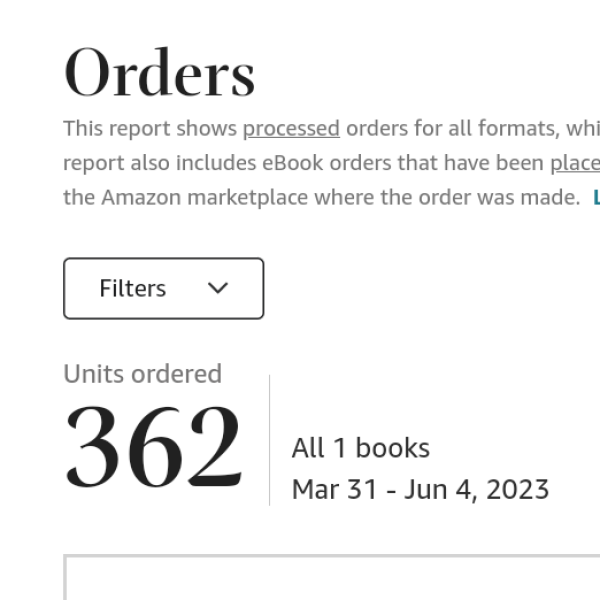
Task: Click the teal link after "was made."
Action: 596,197
